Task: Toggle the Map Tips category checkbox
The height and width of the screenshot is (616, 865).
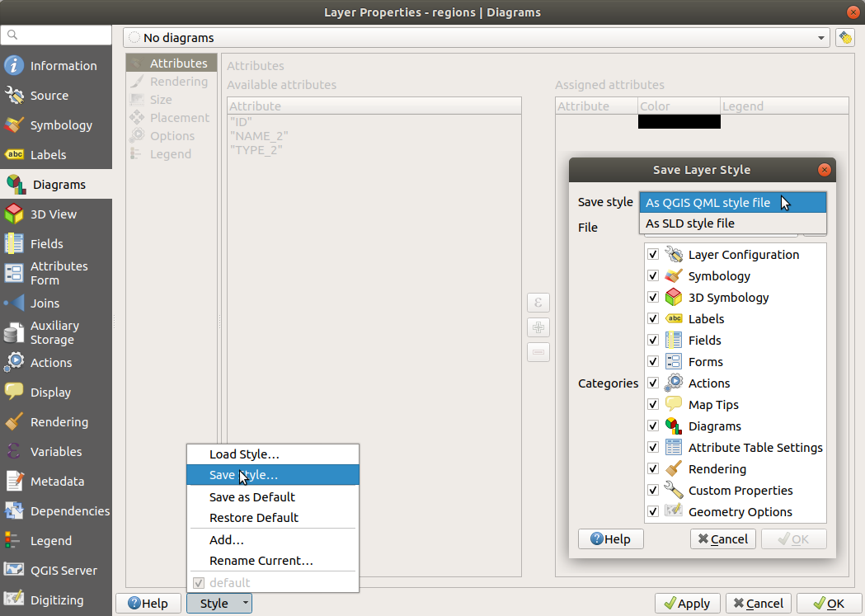Action: click(653, 405)
